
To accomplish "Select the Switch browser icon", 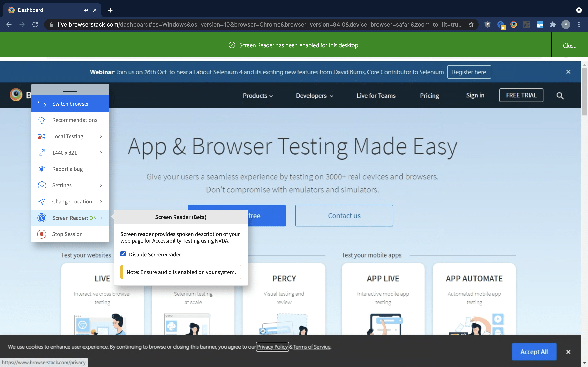I will [x=42, y=104].
